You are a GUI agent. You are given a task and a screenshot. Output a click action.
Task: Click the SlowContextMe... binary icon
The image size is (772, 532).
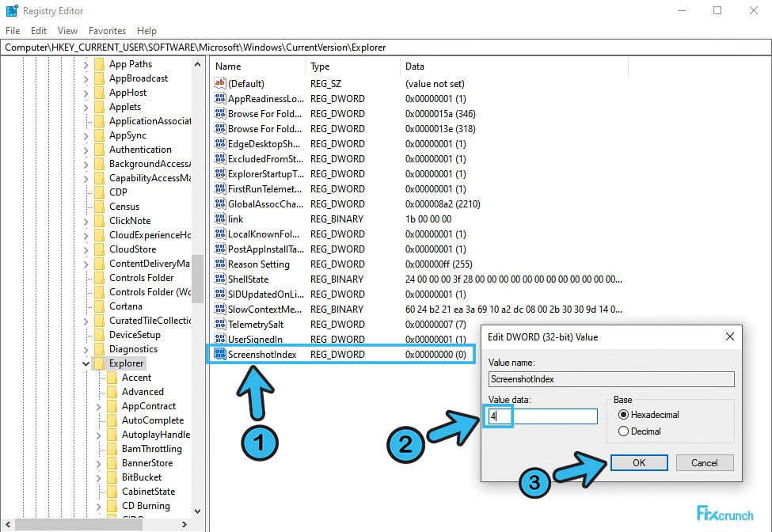point(219,309)
